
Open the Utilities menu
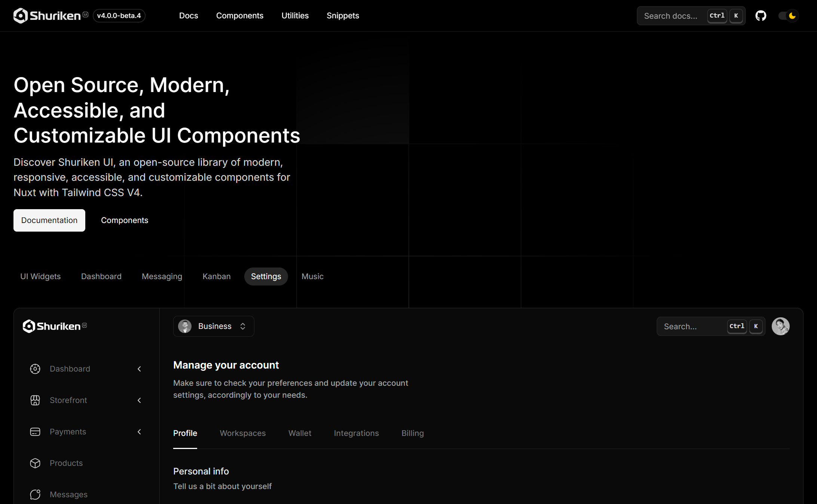[x=295, y=16]
